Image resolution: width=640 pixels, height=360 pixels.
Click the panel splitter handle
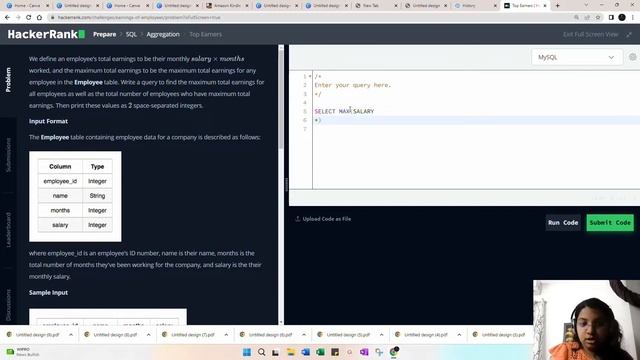(x=286, y=184)
